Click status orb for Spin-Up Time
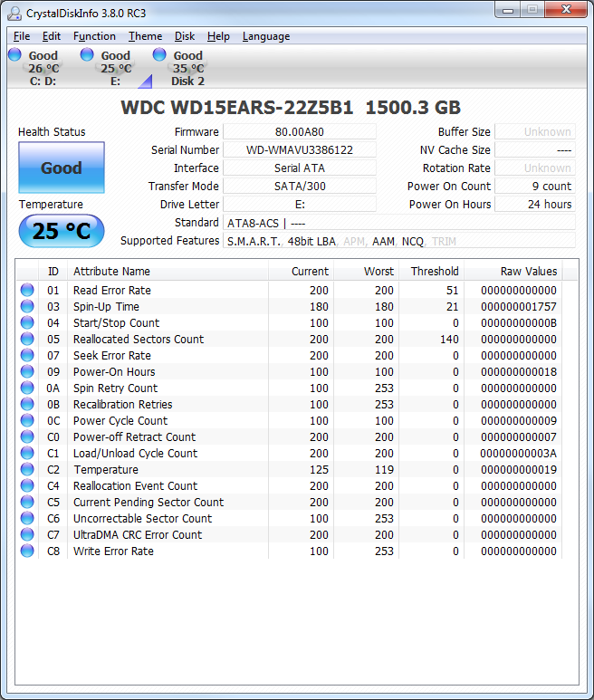594x700 pixels. tap(27, 306)
